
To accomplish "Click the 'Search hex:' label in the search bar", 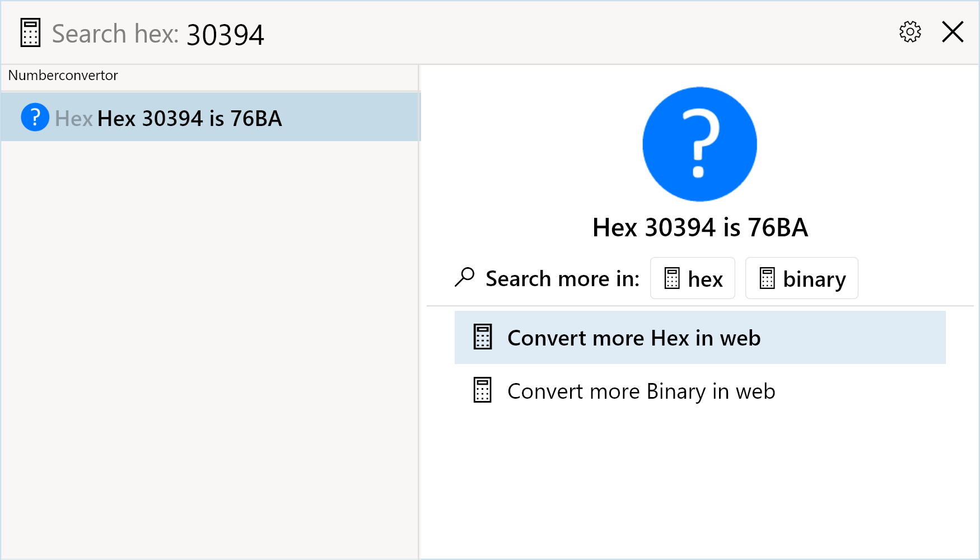I will (x=115, y=34).
